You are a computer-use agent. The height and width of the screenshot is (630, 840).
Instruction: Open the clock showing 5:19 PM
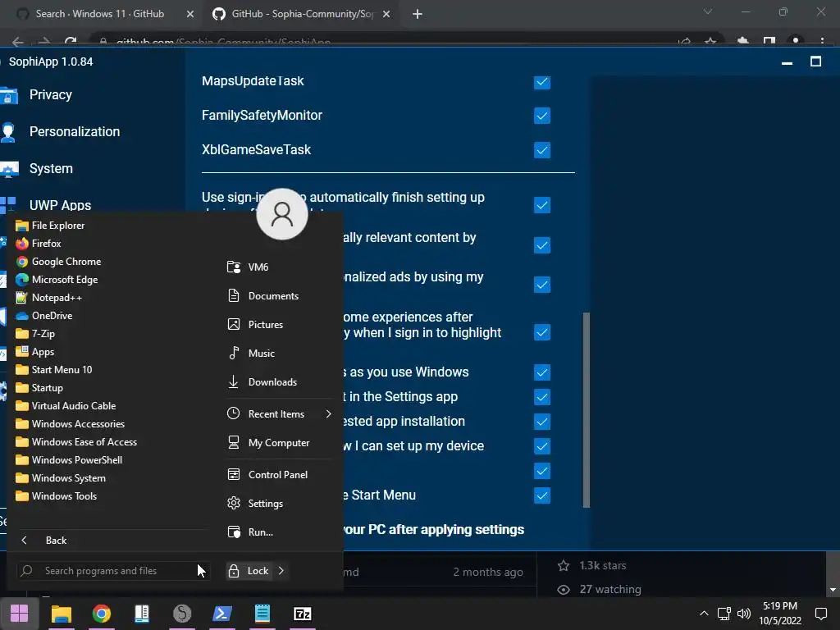tap(780, 614)
